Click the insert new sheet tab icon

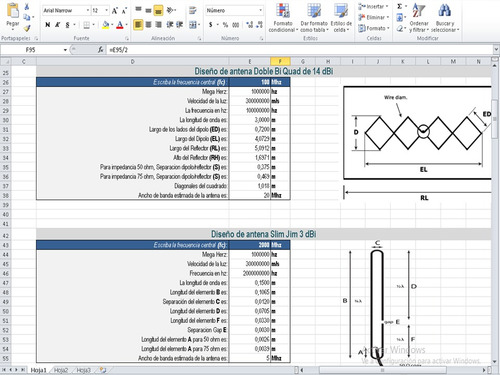click(103, 370)
